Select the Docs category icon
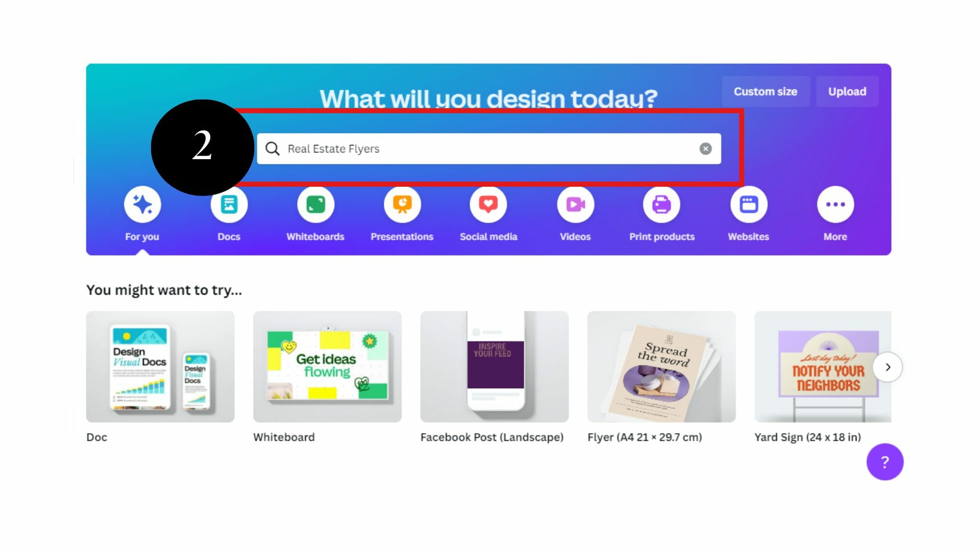 pyautogui.click(x=229, y=205)
